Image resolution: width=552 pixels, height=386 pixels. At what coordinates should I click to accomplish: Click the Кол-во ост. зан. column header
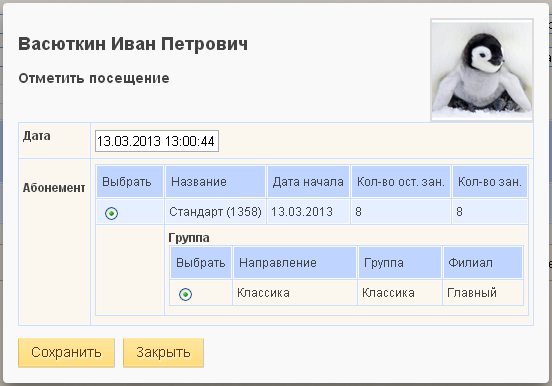point(401,182)
